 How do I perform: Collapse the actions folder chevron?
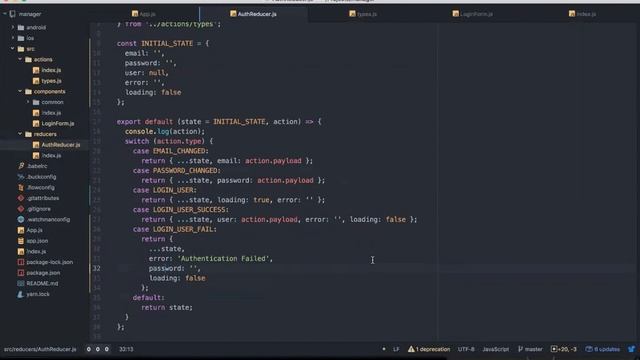(x=20, y=59)
